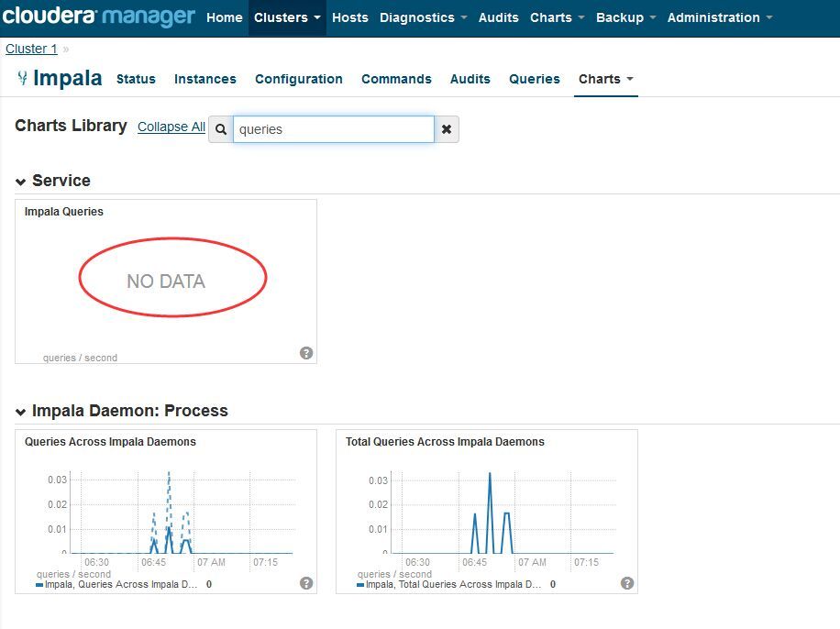This screenshot has height=629, width=840.
Task: Open the Total Queries Across Impala Daemons title
Action: 445,441
